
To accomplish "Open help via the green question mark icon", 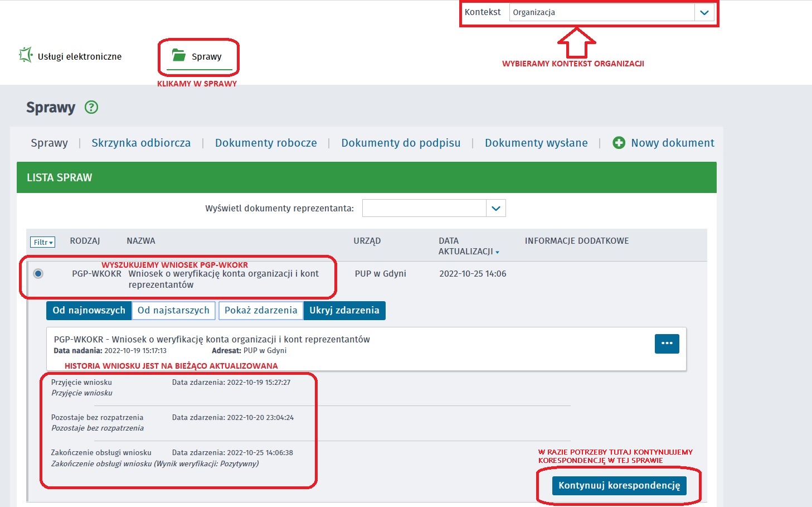I will [91, 107].
